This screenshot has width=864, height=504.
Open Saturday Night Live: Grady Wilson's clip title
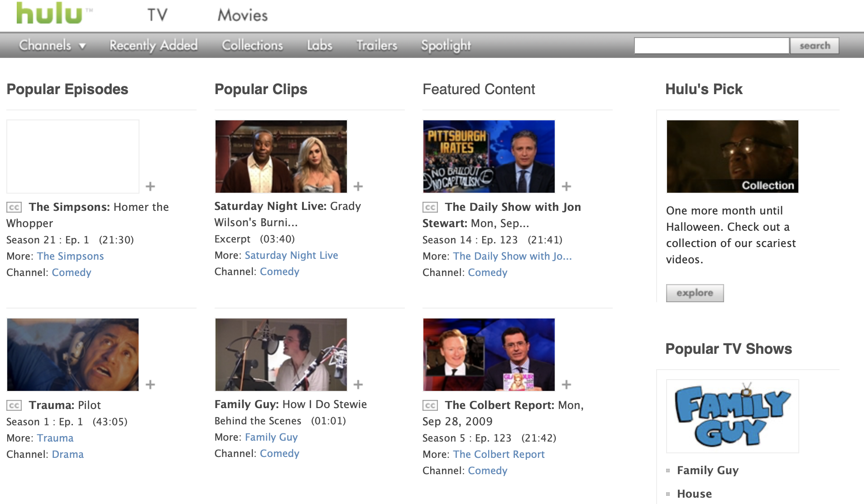tap(288, 214)
